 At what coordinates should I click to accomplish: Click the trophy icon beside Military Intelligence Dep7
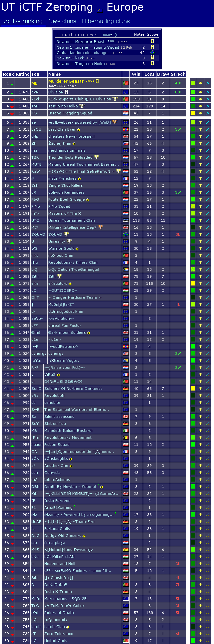(x=101, y=227)
